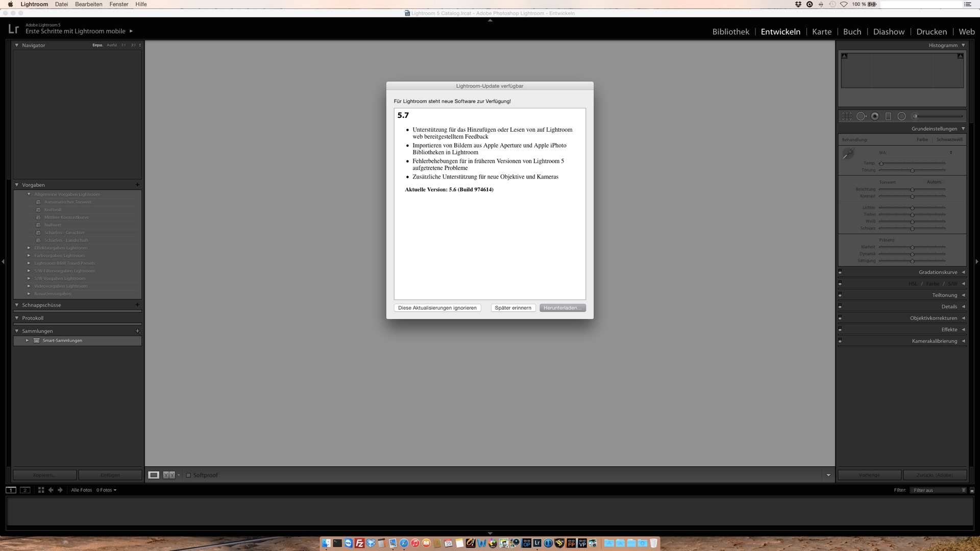Viewport: 980px width, 551px height.
Task: Click Diese Aktualisierungen ignorieren
Action: click(x=437, y=308)
